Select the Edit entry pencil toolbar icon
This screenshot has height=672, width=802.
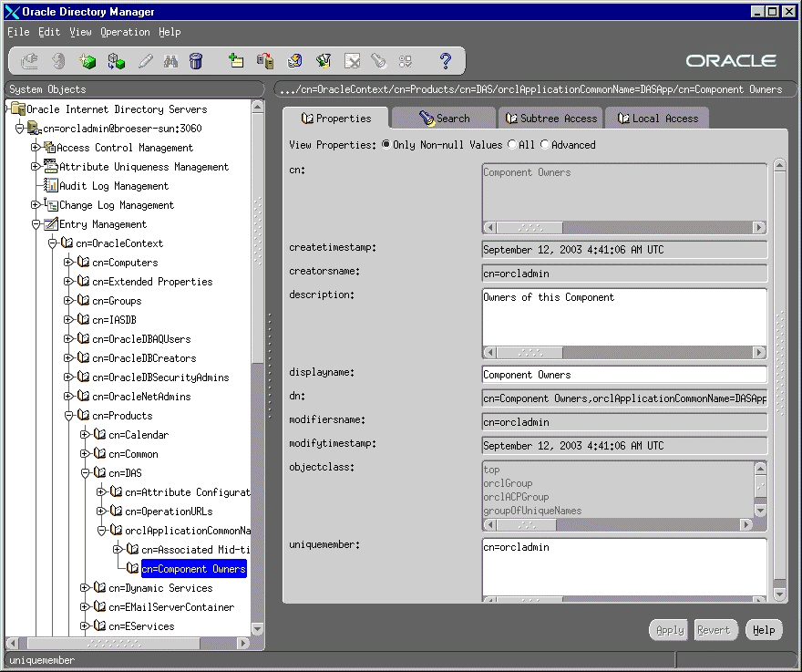point(147,60)
